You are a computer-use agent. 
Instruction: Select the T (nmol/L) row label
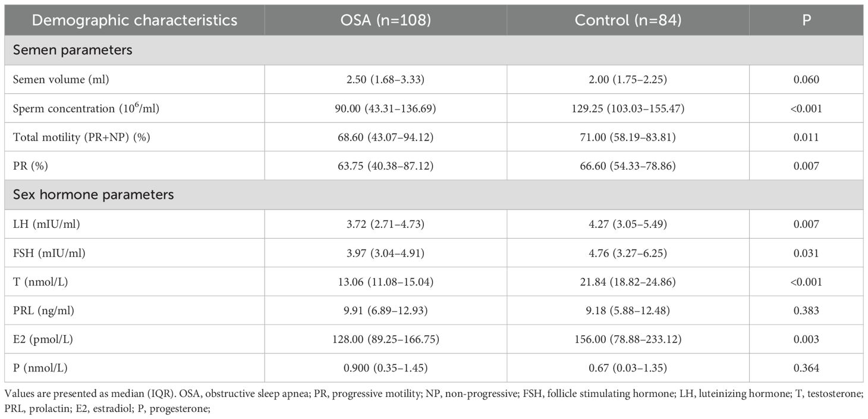click(40, 282)
